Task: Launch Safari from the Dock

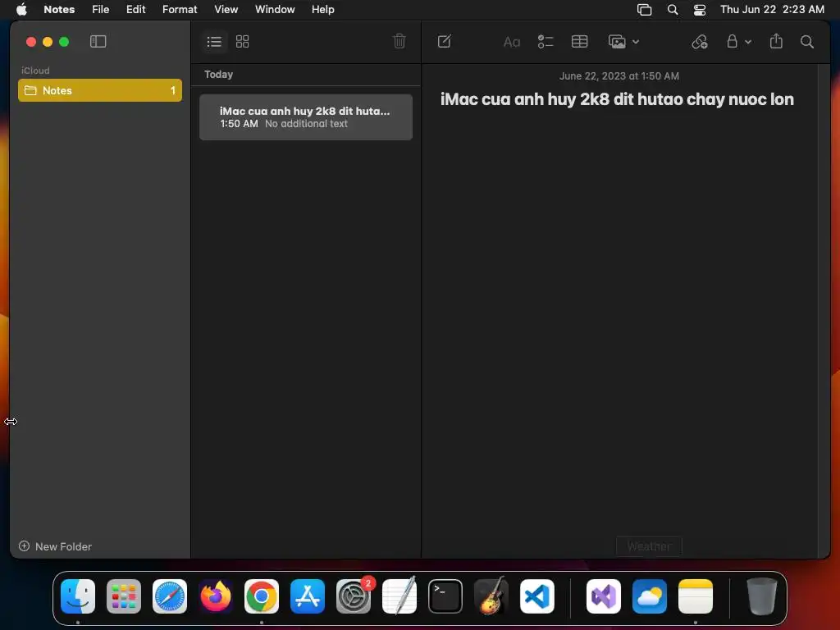Action: pos(170,596)
